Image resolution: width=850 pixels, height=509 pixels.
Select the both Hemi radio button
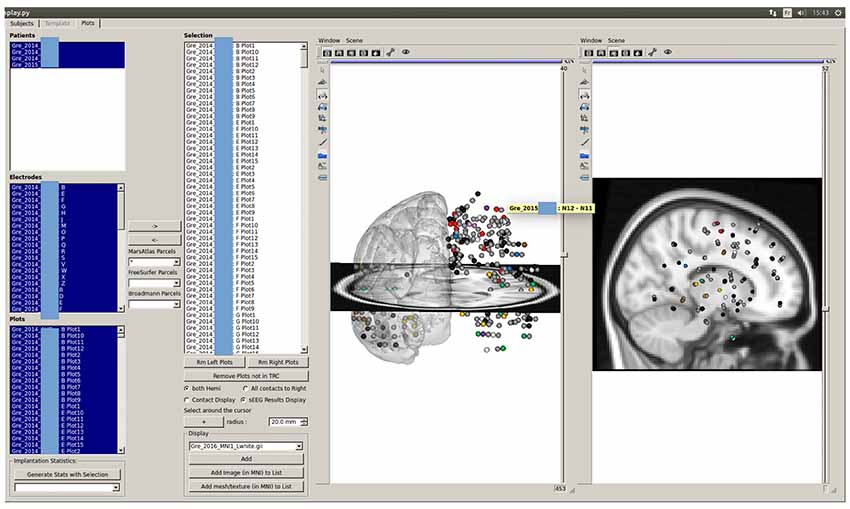click(187, 389)
